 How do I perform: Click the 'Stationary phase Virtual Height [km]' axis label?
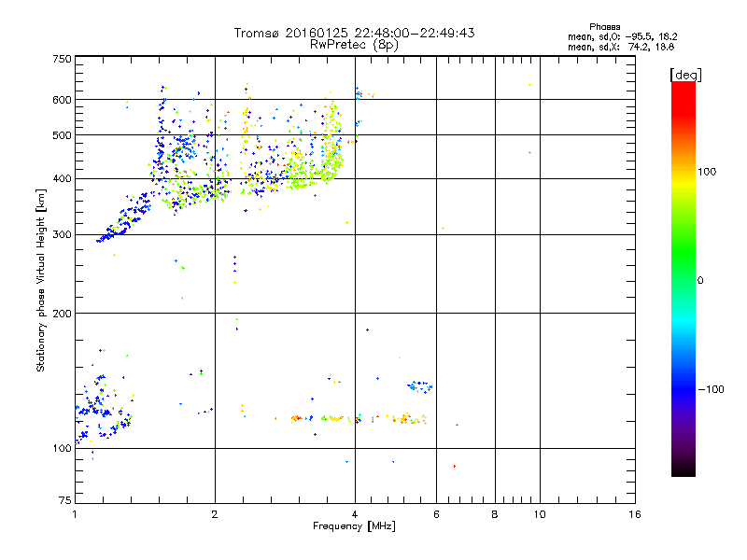[x=41, y=280]
